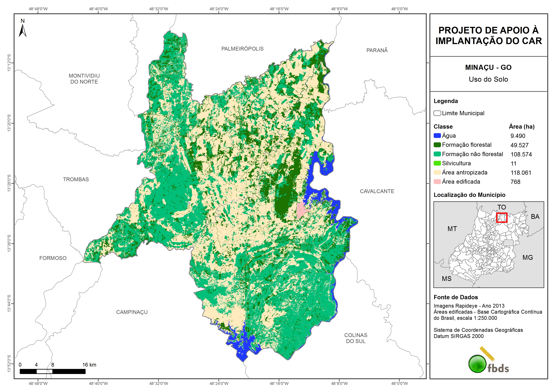Click the bright green Silvicultura swatch
Image resolution: width=555 pixels, height=392 pixels.
(437, 163)
